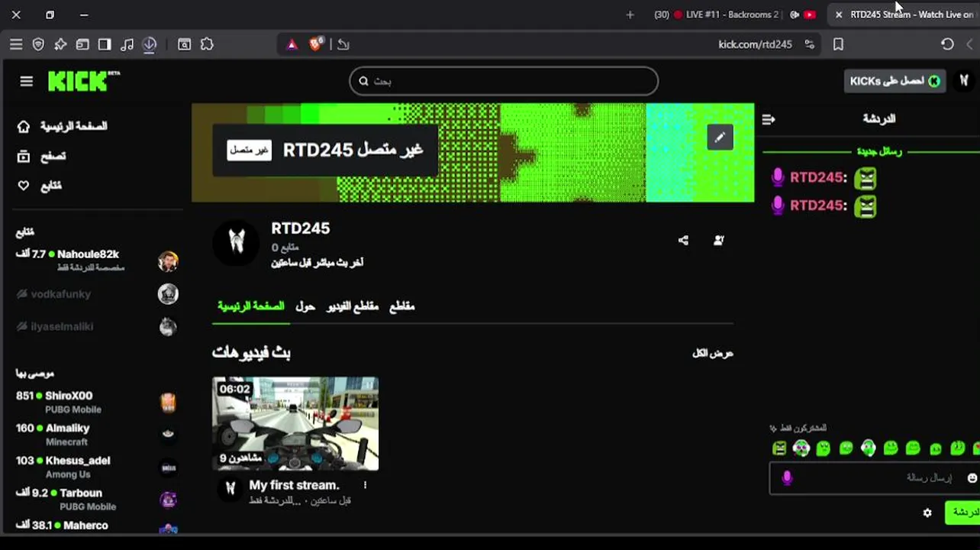Click purple microphone badge in message box
Viewport: 980px width, 550px height.
pyautogui.click(x=787, y=478)
